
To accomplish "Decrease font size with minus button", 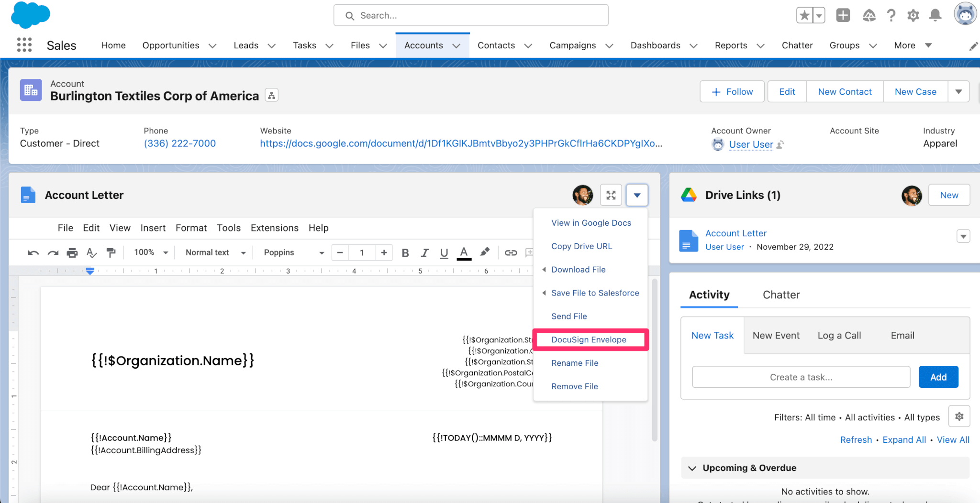I will point(340,252).
